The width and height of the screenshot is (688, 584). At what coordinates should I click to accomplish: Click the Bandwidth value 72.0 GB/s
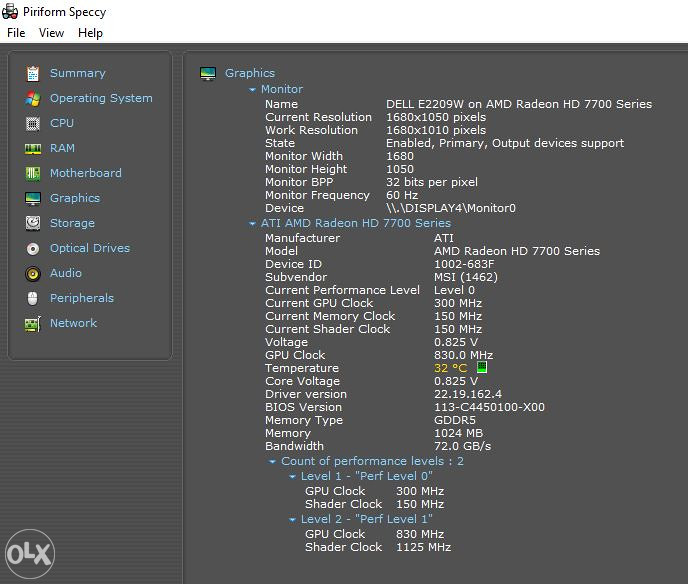pos(462,446)
